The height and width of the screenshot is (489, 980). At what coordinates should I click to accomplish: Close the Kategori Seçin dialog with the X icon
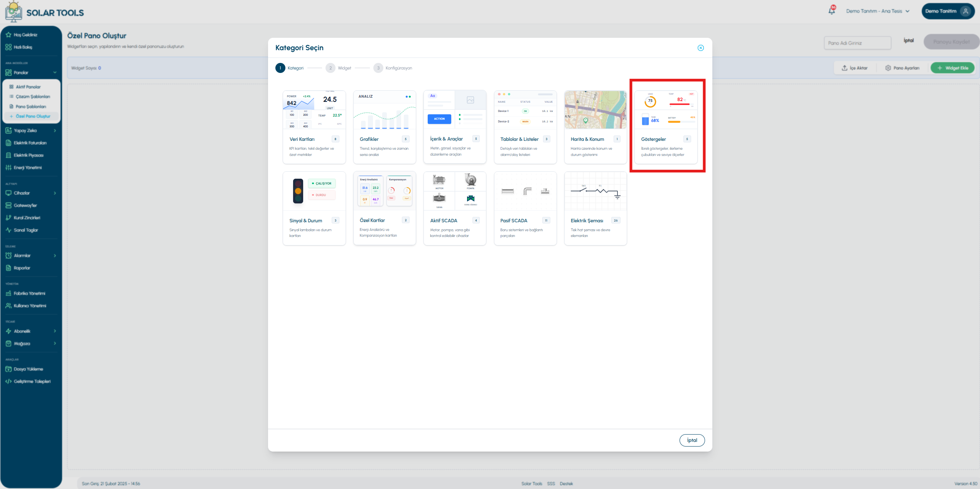click(700, 48)
